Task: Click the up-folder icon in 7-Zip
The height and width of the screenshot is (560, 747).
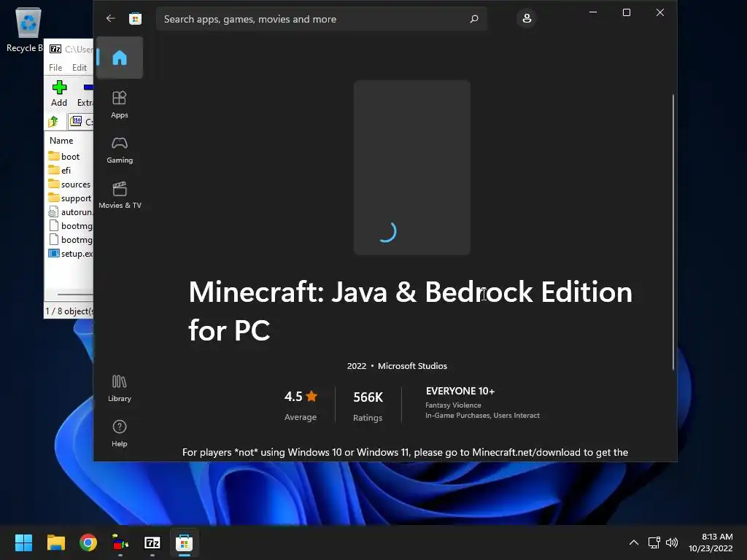Action: [53, 122]
